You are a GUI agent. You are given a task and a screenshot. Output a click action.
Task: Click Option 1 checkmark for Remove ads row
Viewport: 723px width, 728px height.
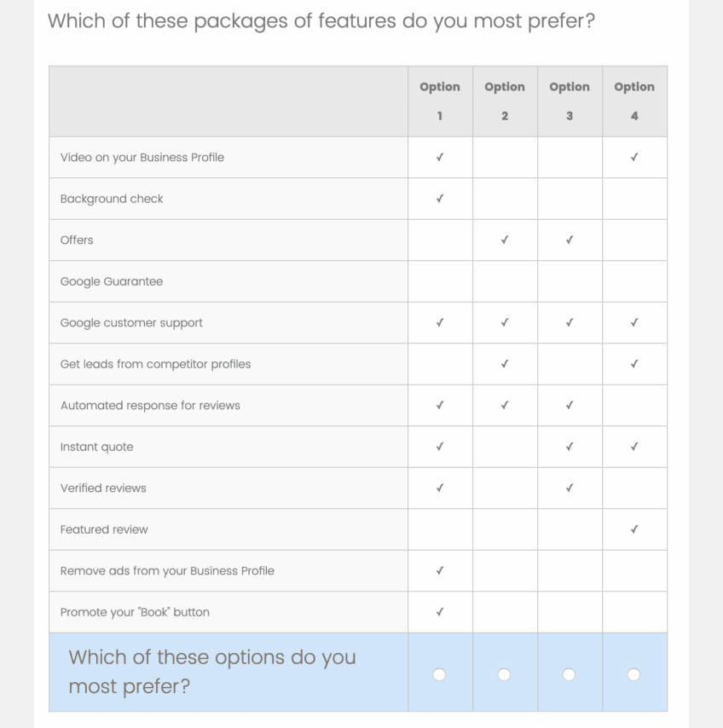pyautogui.click(x=440, y=571)
